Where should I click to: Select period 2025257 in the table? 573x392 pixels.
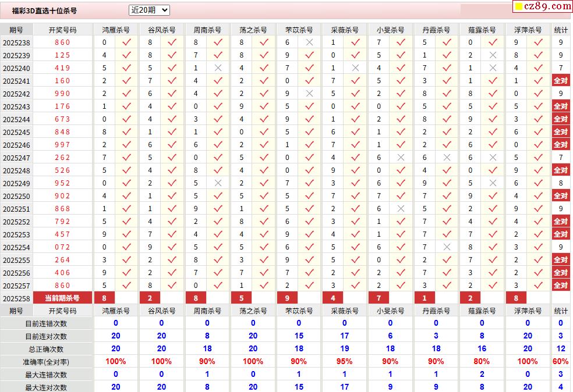pos(16,286)
